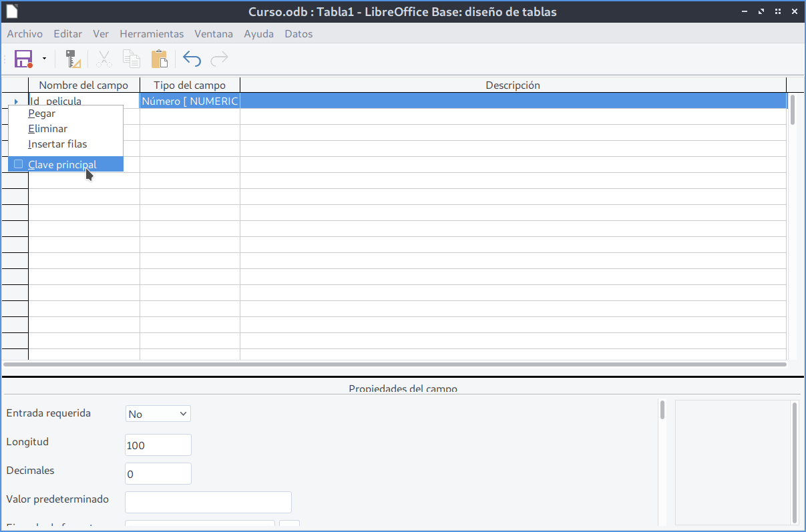Select Eliminar in the context menu
This screenshot has height=532, width=806.
point(47,129)
